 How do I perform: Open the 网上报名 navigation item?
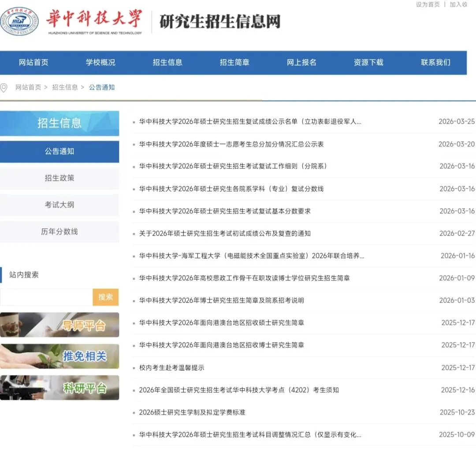(302, 63)
